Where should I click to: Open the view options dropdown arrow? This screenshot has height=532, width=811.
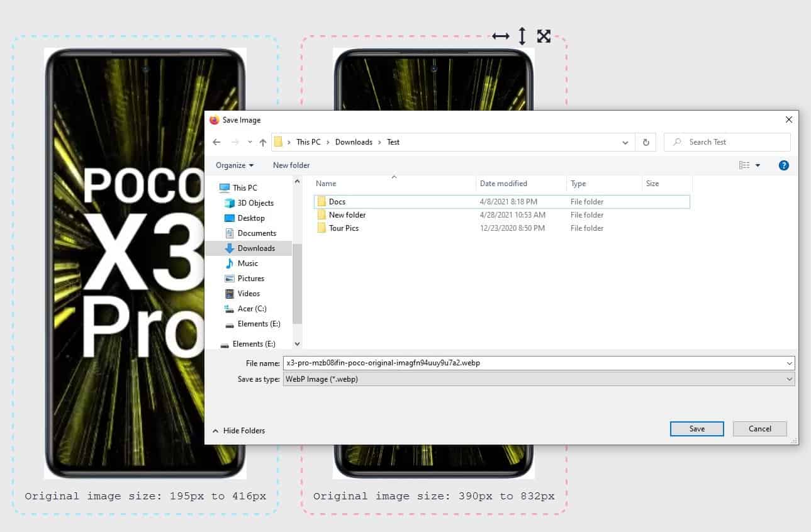click(x=758, y=165)
